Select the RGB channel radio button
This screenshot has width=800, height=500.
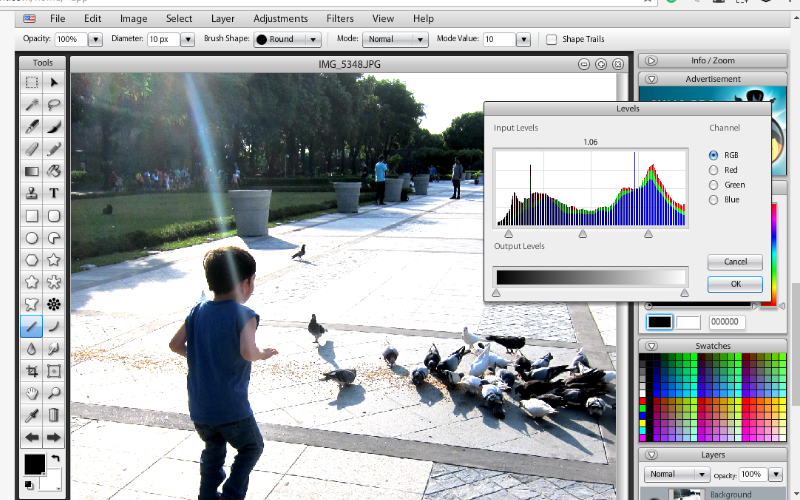pos(713,155)
